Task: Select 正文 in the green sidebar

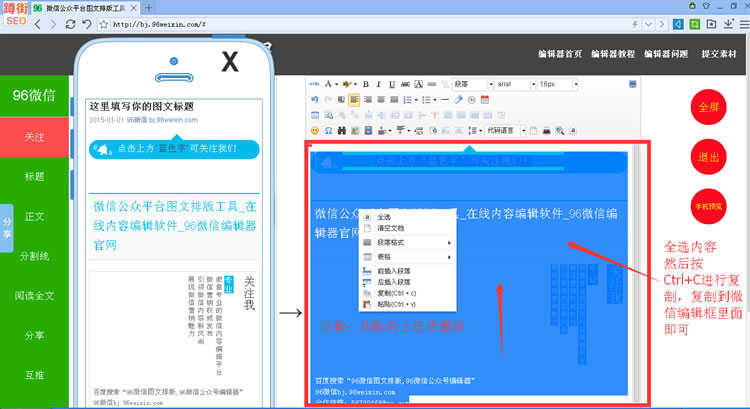Action: tap(34, 217)
